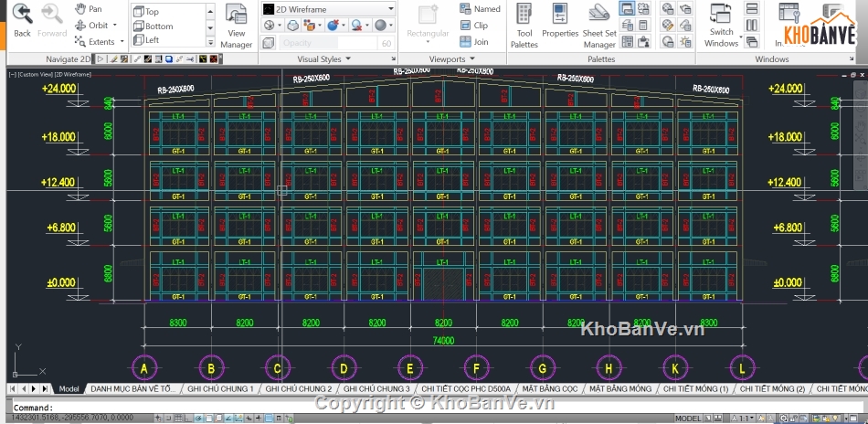The width and height of the screenshot is (868, 424).
Task: Select the left ±0.000 elevation label
Action: pyautogui.click(x=61, y=282)
